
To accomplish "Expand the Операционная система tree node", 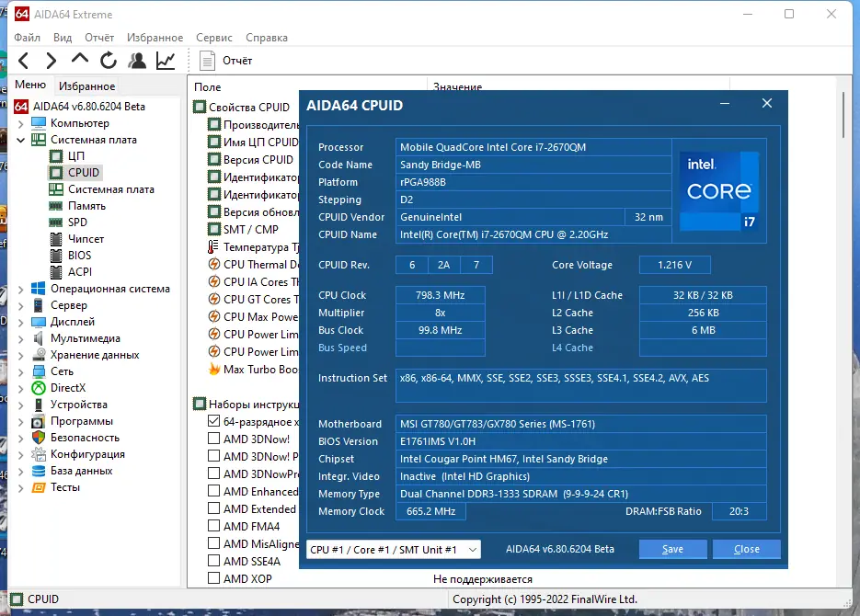I will [x=22, y=289].
